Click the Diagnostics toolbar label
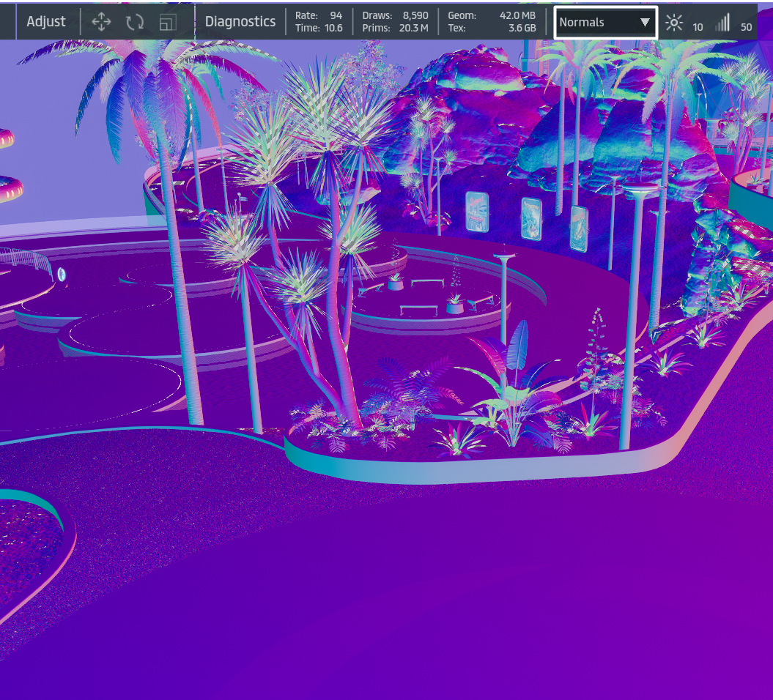773x700 pixels. click(x=240, y=22)
